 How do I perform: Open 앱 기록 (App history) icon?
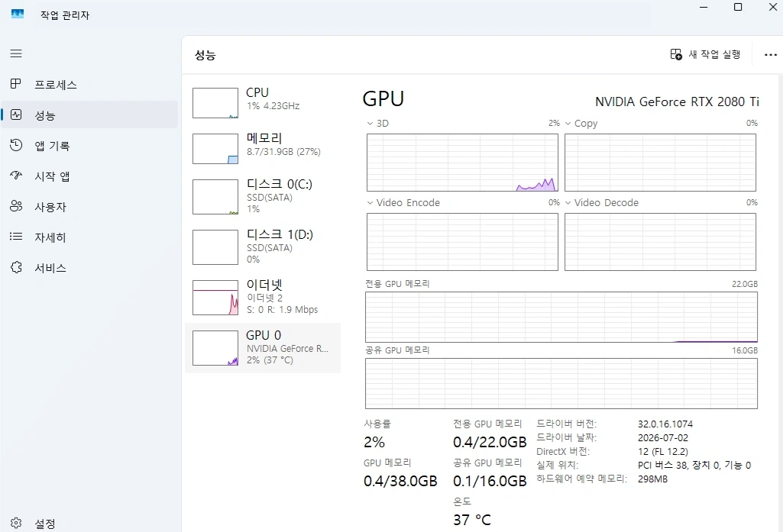tap(16, 145)
